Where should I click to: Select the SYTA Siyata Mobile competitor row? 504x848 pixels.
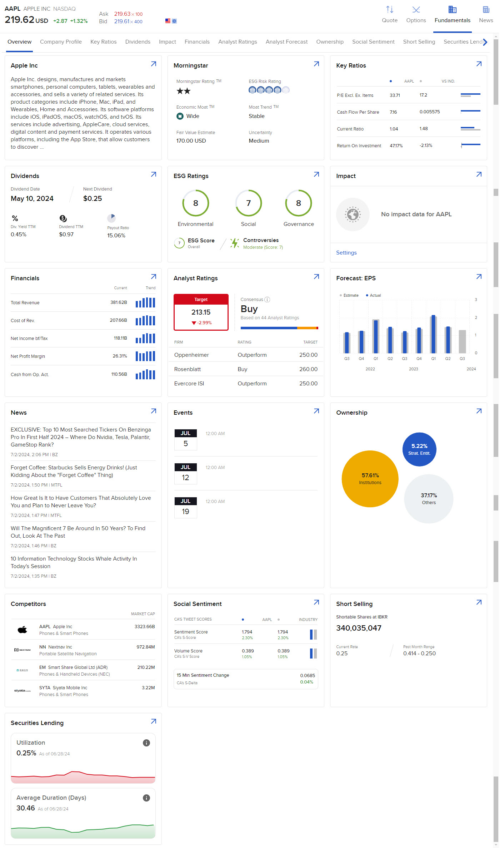coord(83,691)
